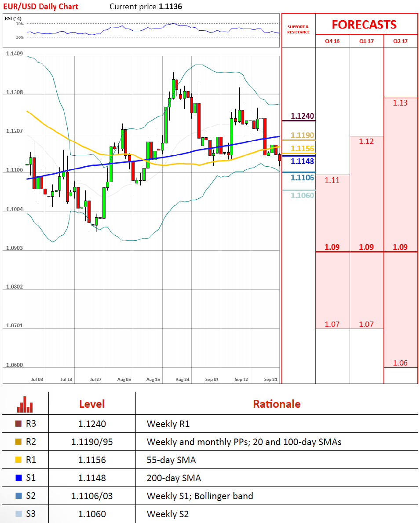Click the bold 1.09 median in Q2 17
The image size is (420, 523).
click(x=400, y=247)
